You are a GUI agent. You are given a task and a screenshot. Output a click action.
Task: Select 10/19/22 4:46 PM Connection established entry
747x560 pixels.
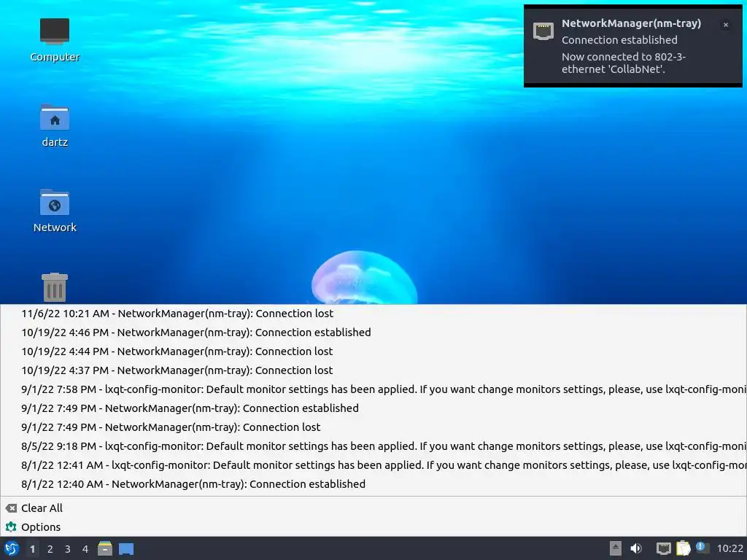(x=373, y=332)
